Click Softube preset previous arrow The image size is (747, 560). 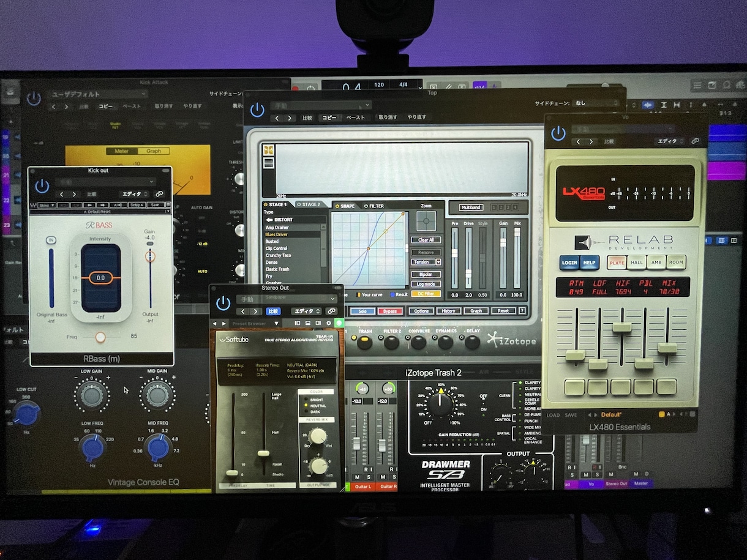coord(214,323)
